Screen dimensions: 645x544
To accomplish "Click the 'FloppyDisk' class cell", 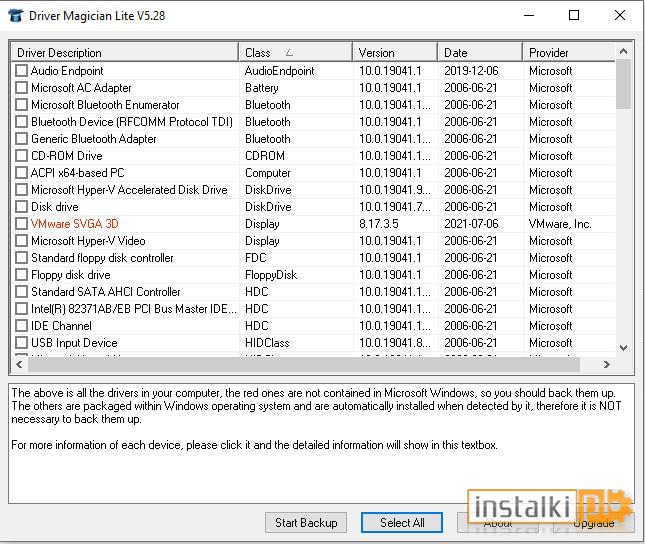I will tap(271, 275).
